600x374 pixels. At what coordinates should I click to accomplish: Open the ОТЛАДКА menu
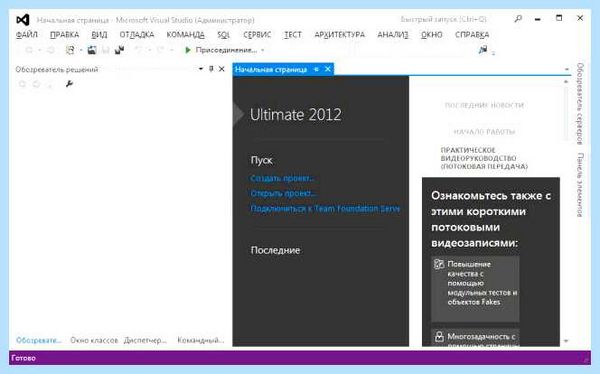(x=137, y=35)
